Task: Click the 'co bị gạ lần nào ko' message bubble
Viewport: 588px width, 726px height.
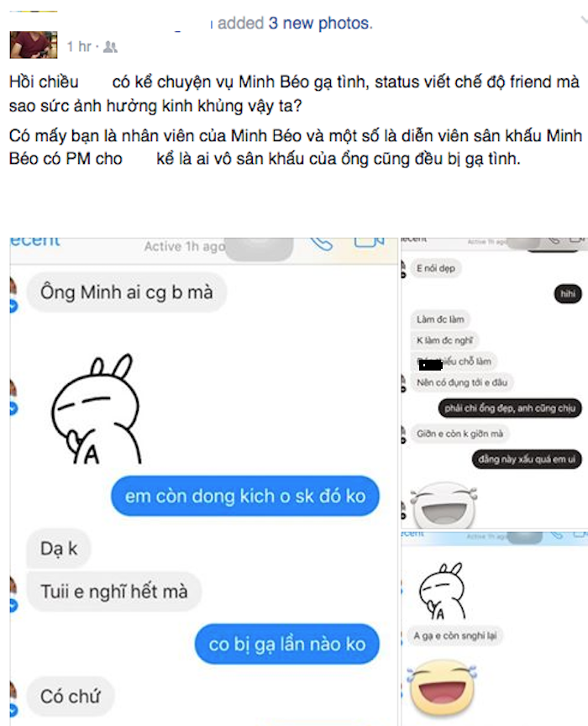Action: (287, 644)
